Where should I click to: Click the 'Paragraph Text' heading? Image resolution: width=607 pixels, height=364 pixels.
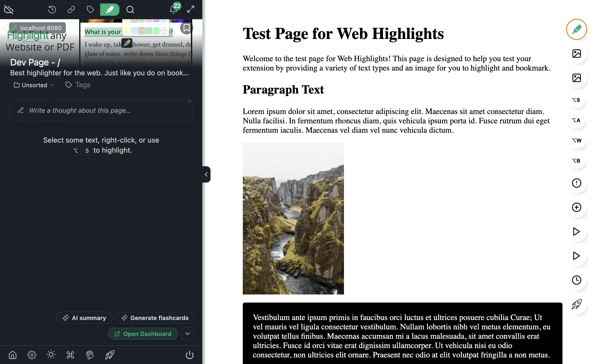(x=283, y=89)
